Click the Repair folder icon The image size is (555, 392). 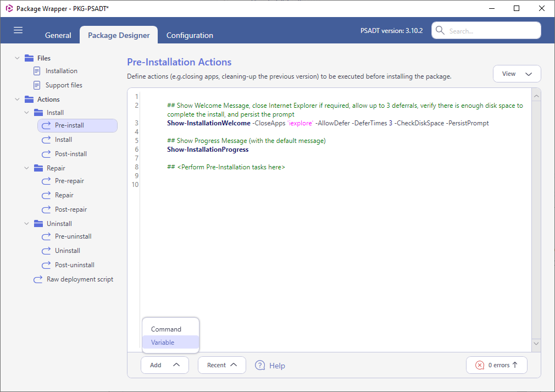coord(38,168)
